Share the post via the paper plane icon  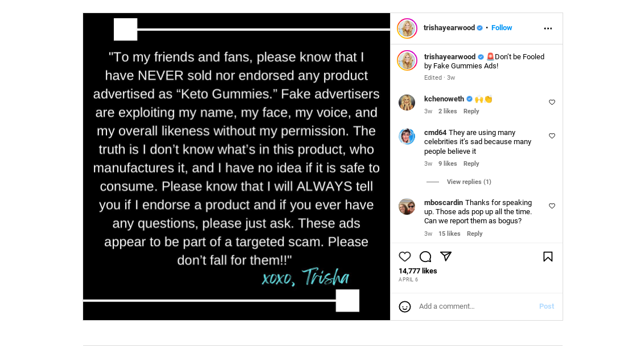point(446,256)
